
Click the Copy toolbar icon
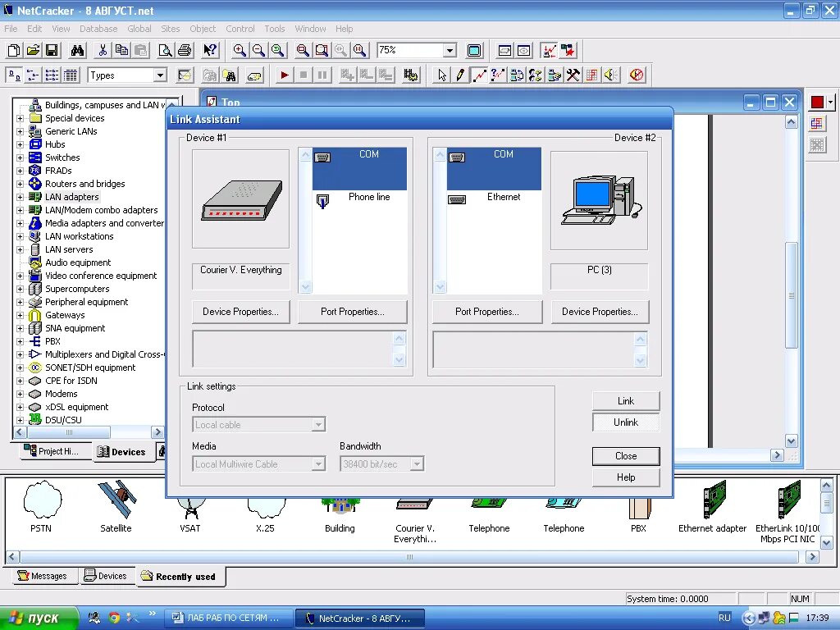[x=121, y=50]
